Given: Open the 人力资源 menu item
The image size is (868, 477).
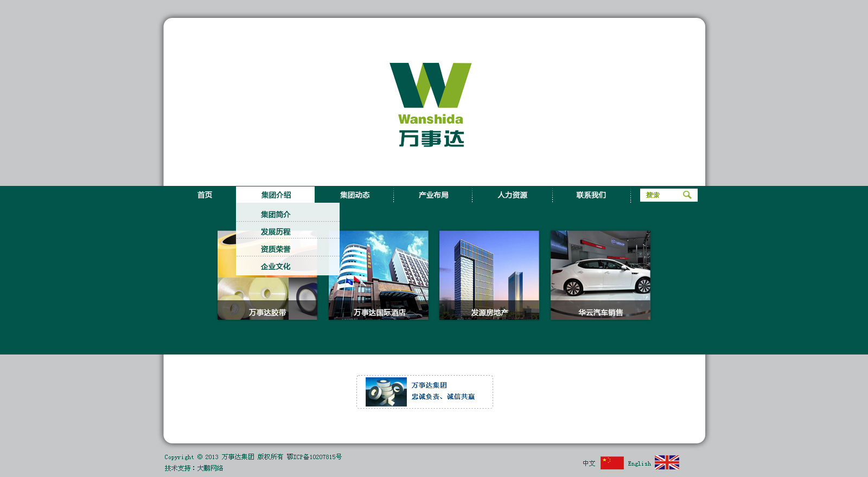Looking at the screenshot, I should [512, 195].
